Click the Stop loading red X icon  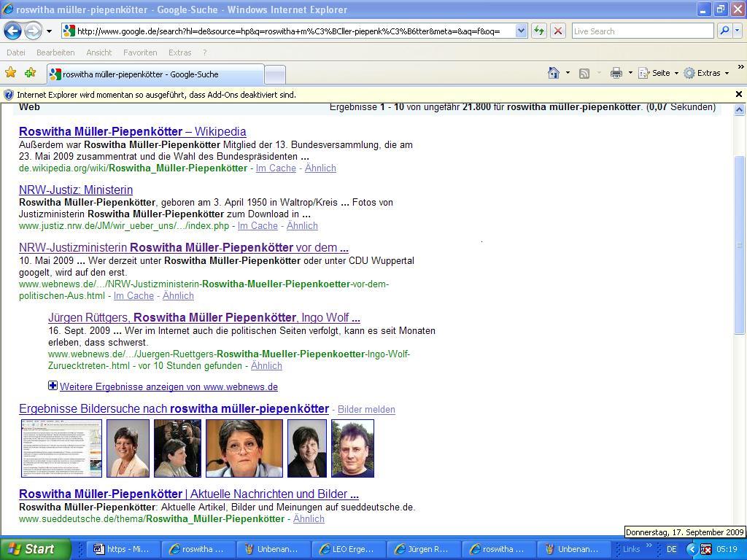tap(558, 31)
